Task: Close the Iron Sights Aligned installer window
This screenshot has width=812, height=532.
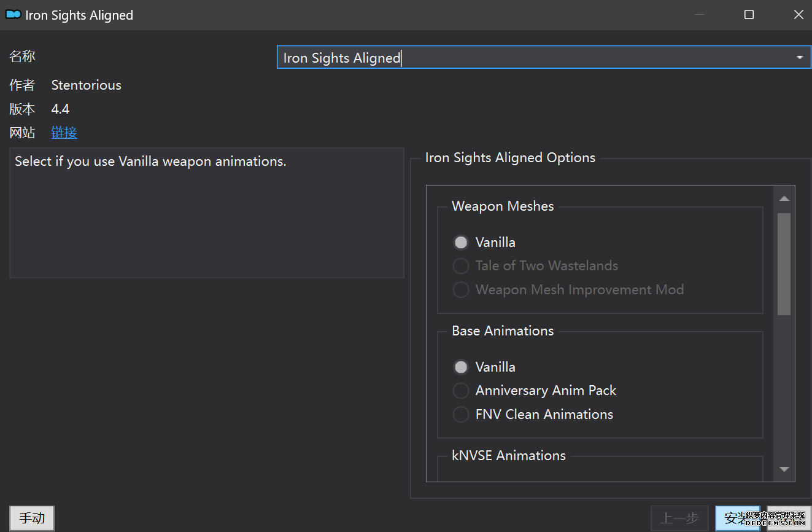Action: tap(798, 15)
